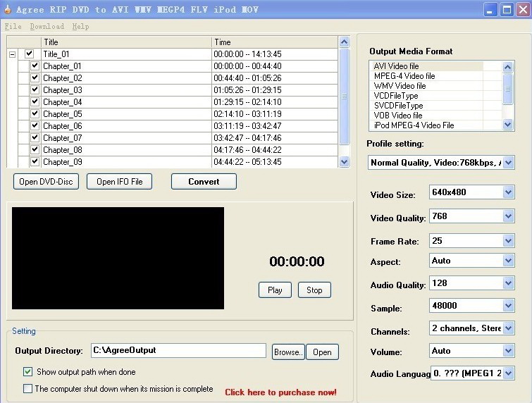
Task: Open the Frame Rate dropdown
Action: [508, 241]
